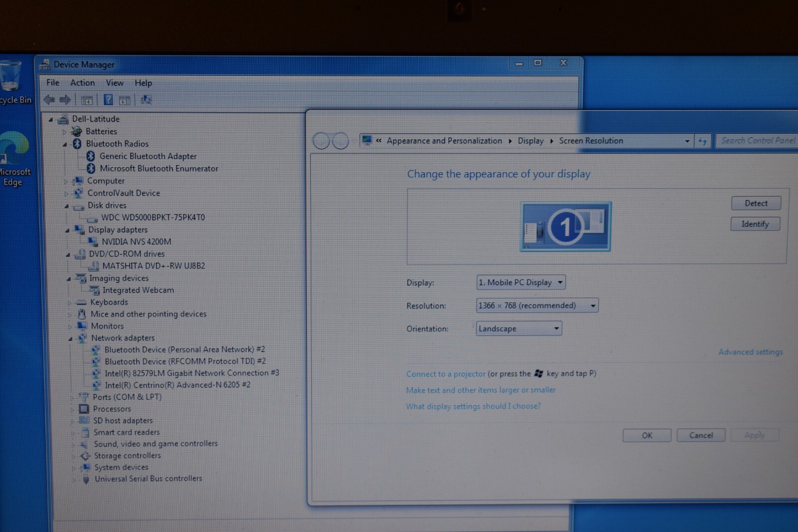Viewport: 798px width, 532px height.
Task: Collapse the Dell-Latitude root node
Action: coord(51,120)
